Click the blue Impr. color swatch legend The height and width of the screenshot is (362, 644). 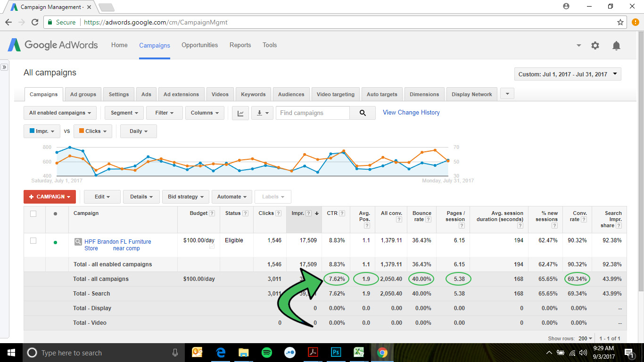pos(32,131)
